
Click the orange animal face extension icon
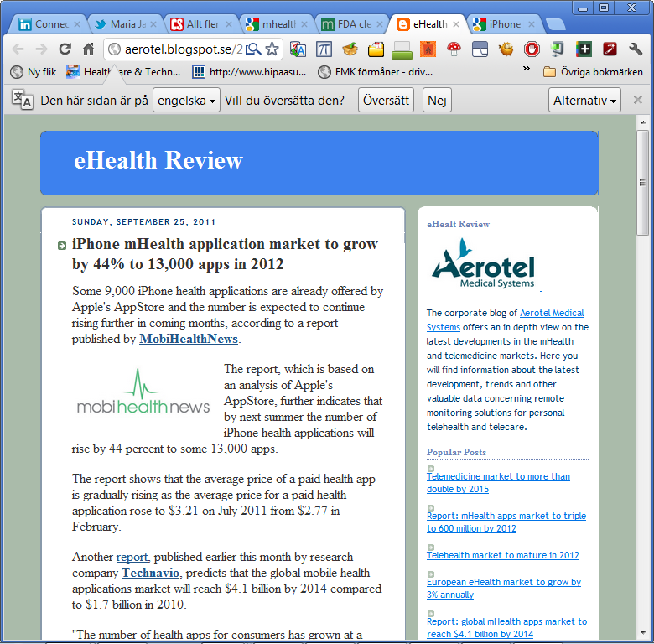(506, 49)
